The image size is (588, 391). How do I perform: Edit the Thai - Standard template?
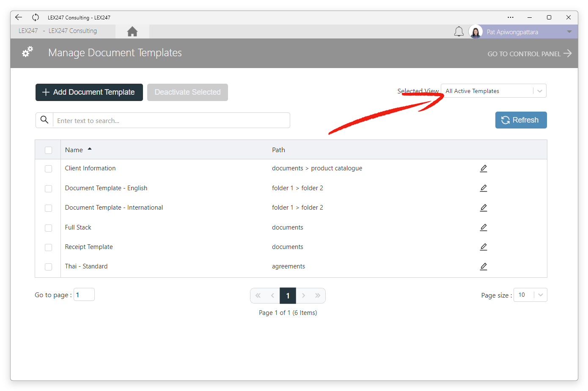click(x=484, y=267)
